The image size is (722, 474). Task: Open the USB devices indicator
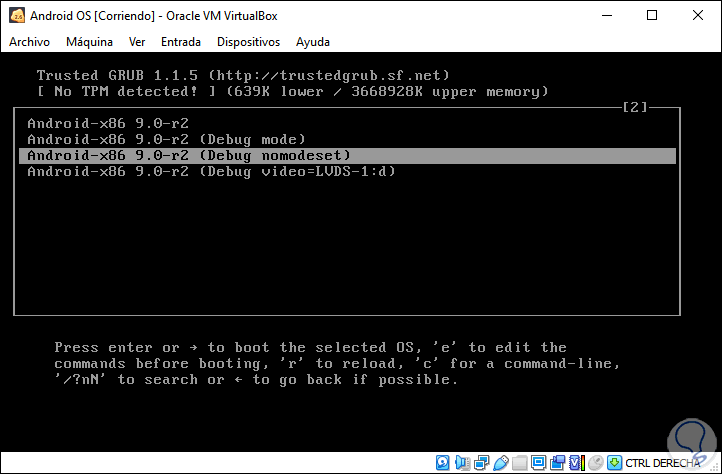coord(501,462)
